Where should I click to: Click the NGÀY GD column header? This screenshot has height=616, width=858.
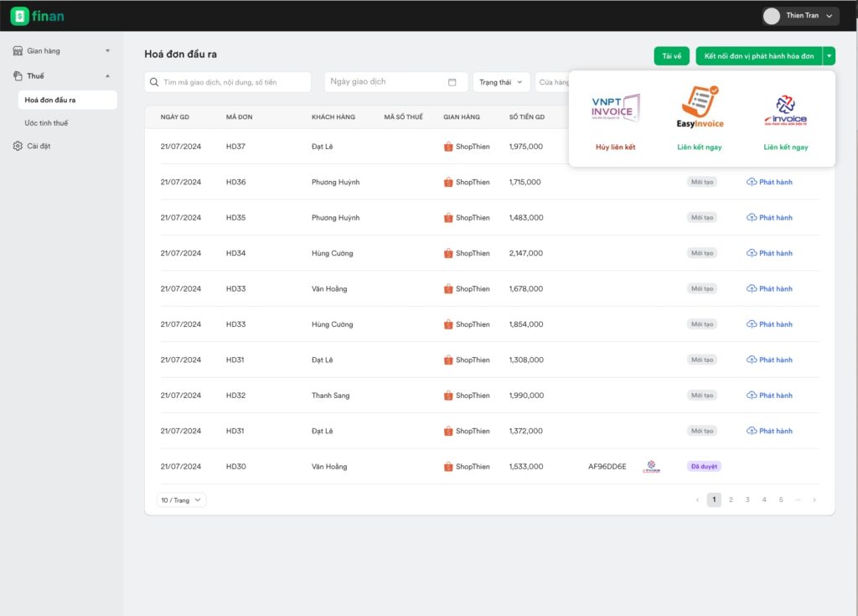click(x=174, y=117)
